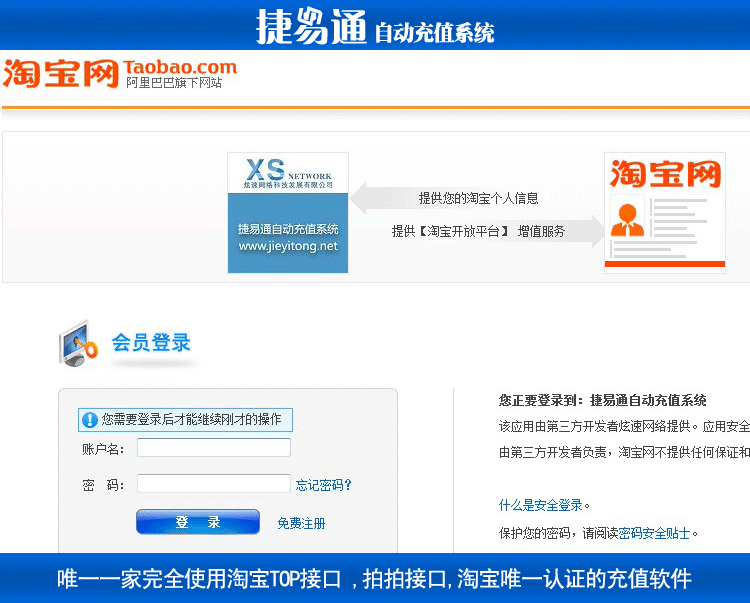750x603 pixels.
Task: Click the right arrow labeled 淘宝开放平台 增值服务
Action: [x=480, y=231]
